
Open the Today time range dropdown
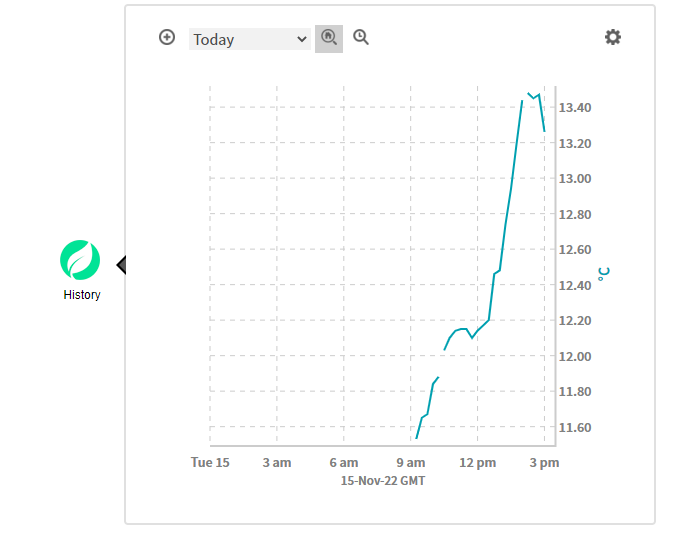point(250,39)
